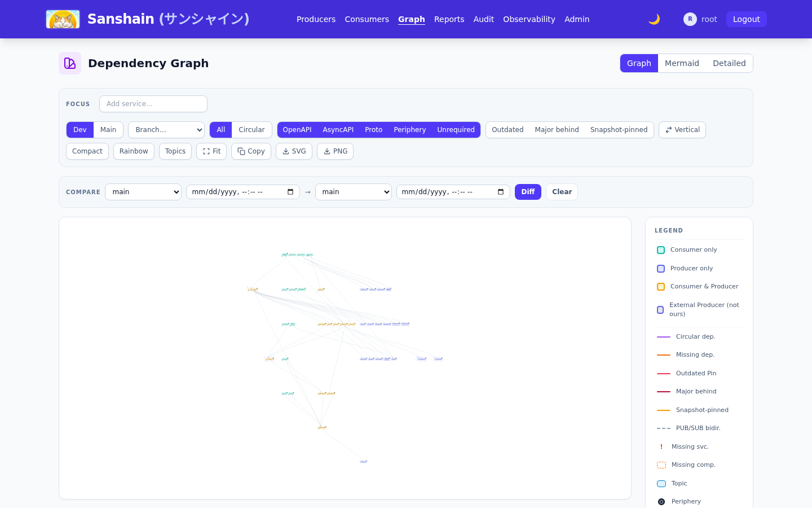
Task: Open second compare date picker calendar
Action: 501,192
